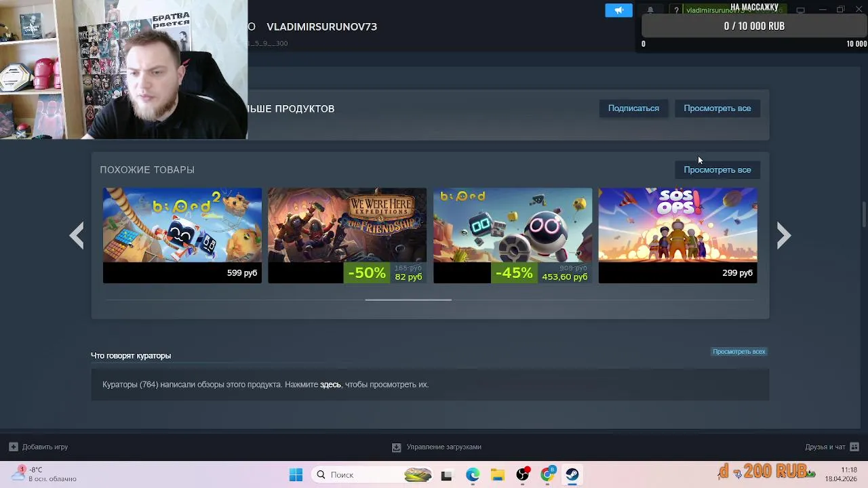This screenshot has height=488, width=868.
Task: Click Просмотреть все in Похожие товары
Action: click(717, 169)
